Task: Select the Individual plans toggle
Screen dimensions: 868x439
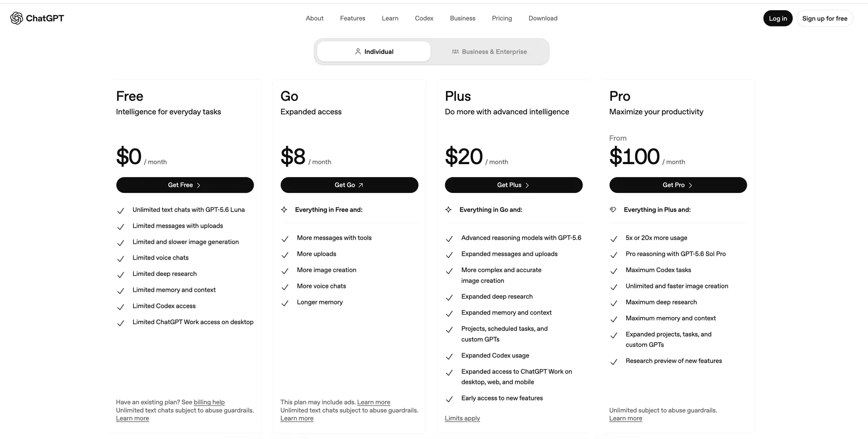Action: pyautogui.click(x=374, y=52)
